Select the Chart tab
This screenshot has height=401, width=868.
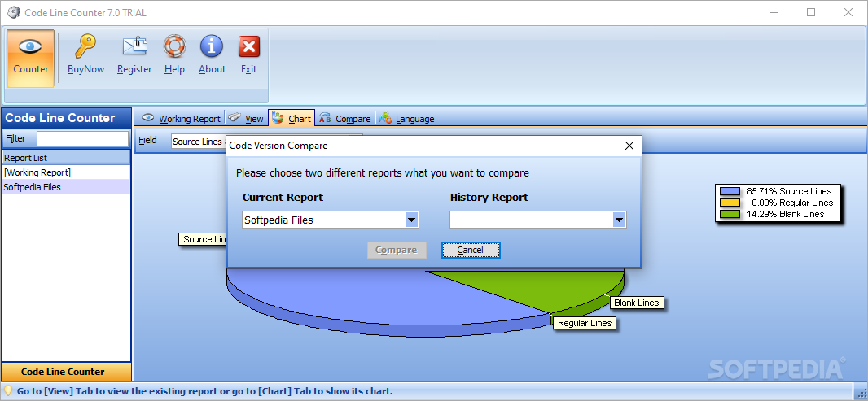point(292,119)
